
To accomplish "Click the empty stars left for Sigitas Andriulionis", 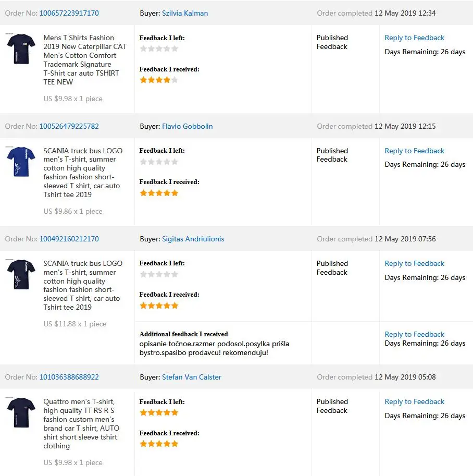I will [159, 274].
